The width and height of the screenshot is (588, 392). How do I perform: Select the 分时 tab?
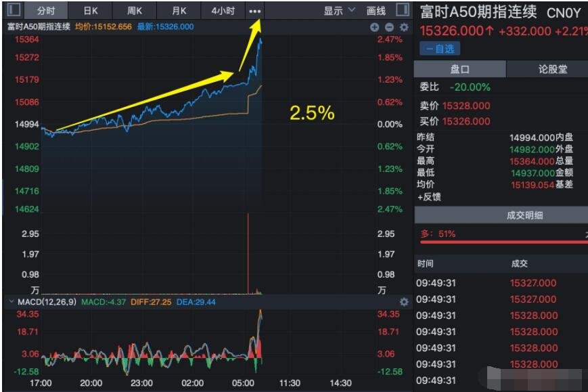(x=46, y=11)
